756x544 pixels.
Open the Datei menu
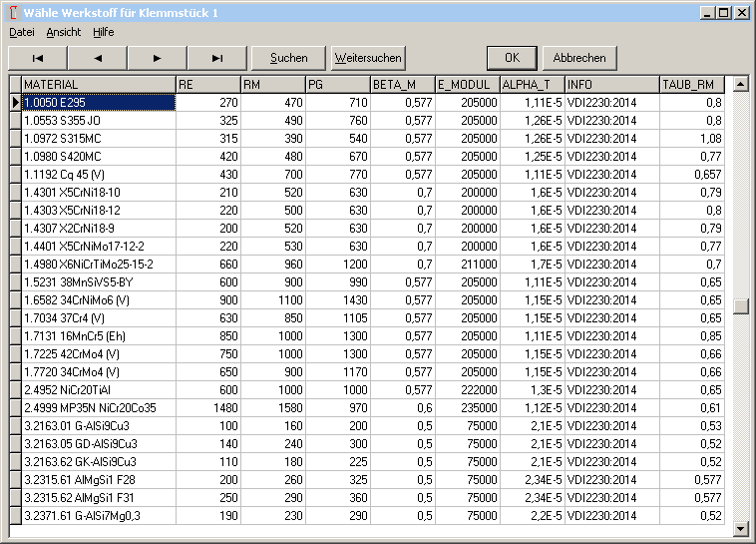click(x=21, y=32)
